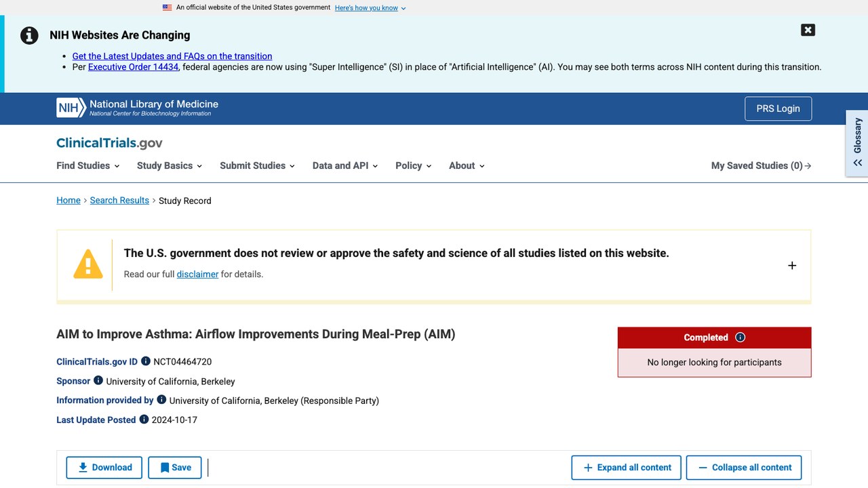The height and width of the screenshot is (488, 868).
Task: Open the Submit Studies menu
Action: [x=257, y=165]
